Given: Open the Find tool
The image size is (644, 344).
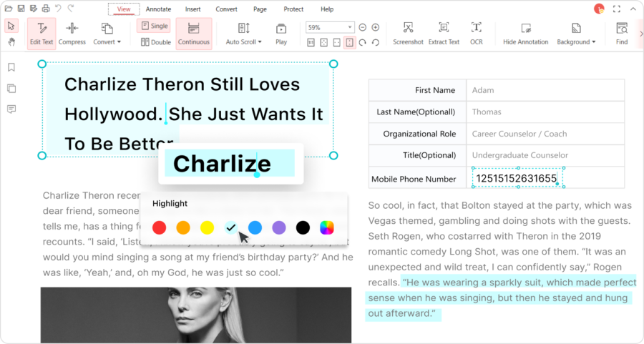Looking at the screenshot, I should [x=622, y=34].
